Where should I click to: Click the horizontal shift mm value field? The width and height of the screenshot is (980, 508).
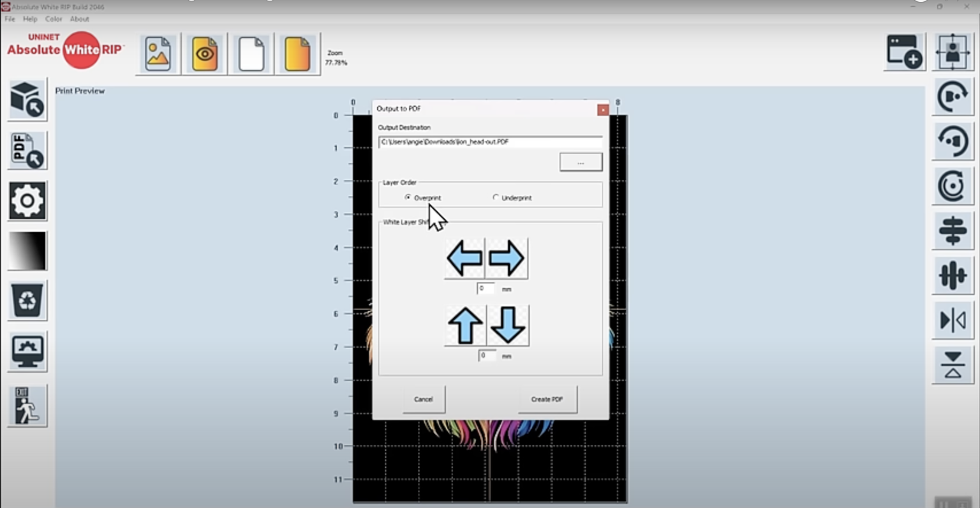tap(486, 288)
